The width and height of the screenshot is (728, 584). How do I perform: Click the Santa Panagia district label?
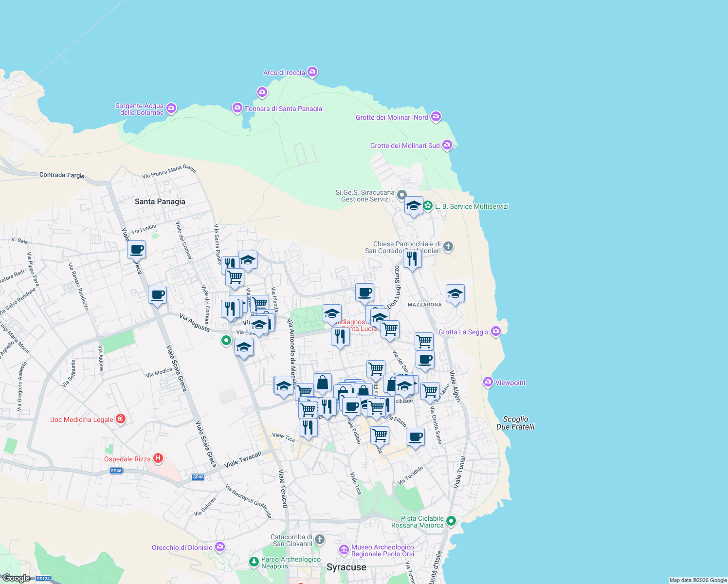(160, 201)
